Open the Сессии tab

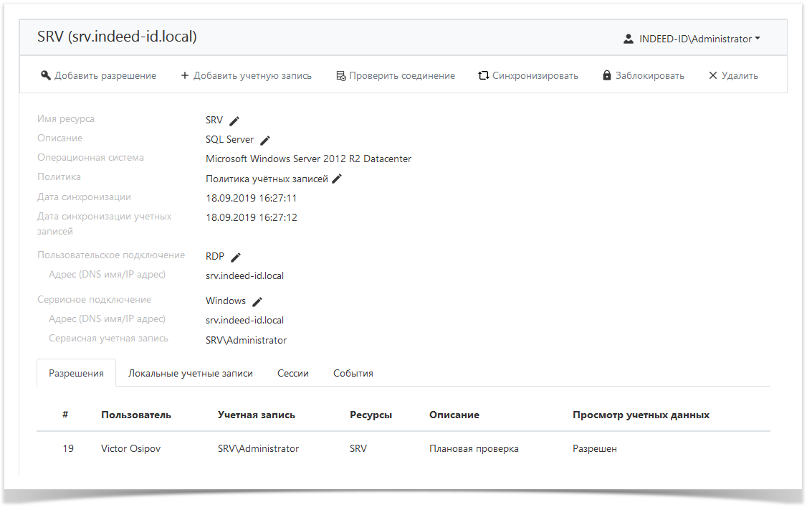point(293,372)
